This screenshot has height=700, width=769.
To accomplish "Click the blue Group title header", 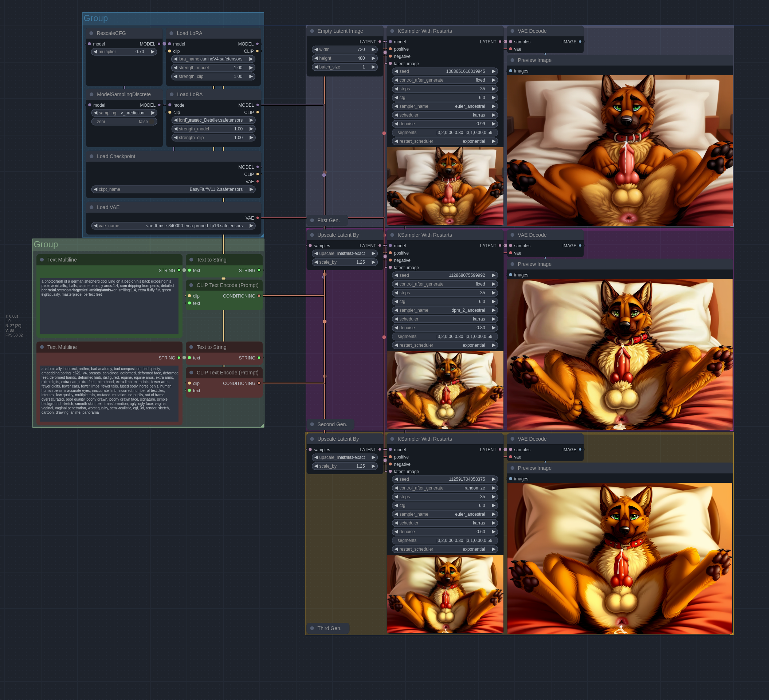I will 96,18.
